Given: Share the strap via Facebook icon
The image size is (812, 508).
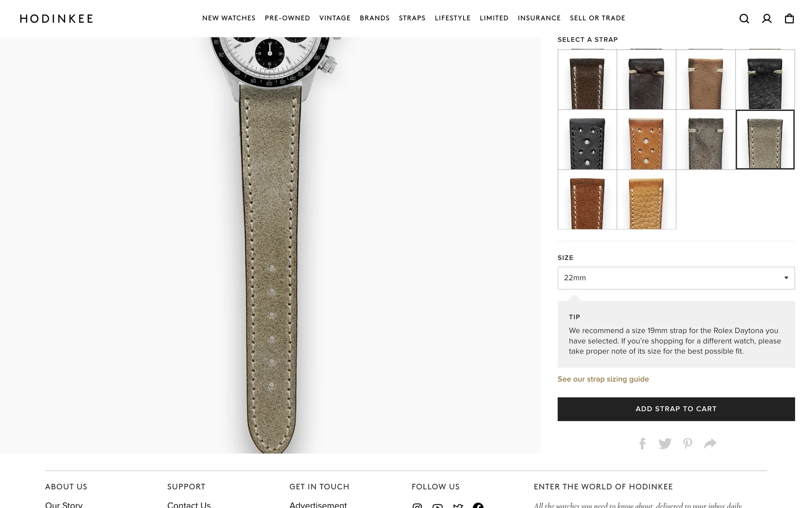Looking at the screenshot, I should [x=642, y=443].
